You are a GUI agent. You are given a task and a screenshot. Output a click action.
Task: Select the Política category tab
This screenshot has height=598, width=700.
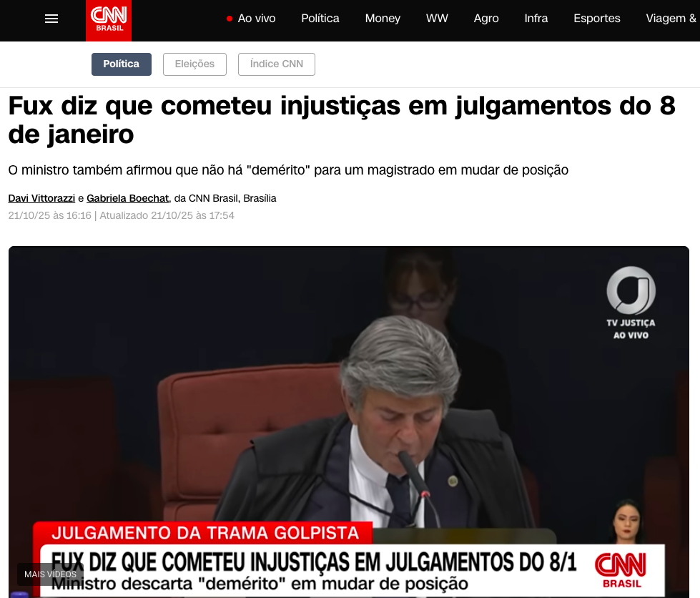tap(122, 64)
